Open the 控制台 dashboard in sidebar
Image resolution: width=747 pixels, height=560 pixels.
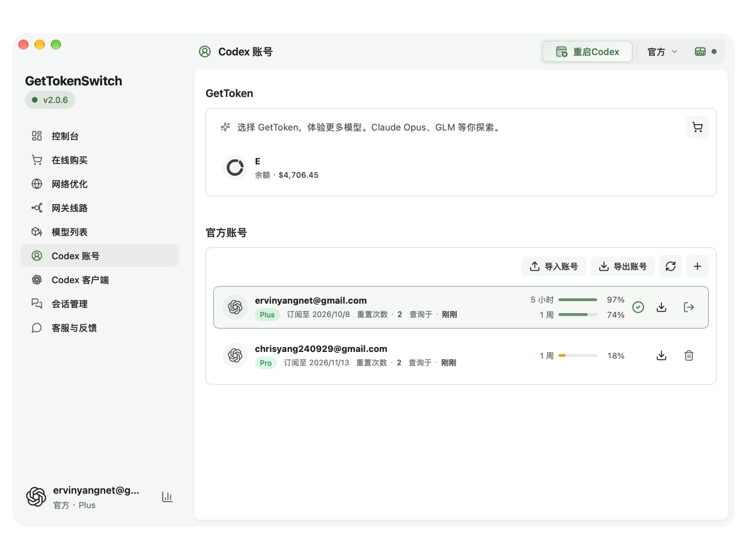[100, 136]
